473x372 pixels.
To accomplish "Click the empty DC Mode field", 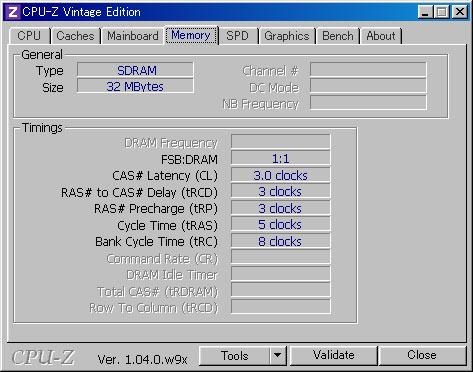I will [368, 86].
